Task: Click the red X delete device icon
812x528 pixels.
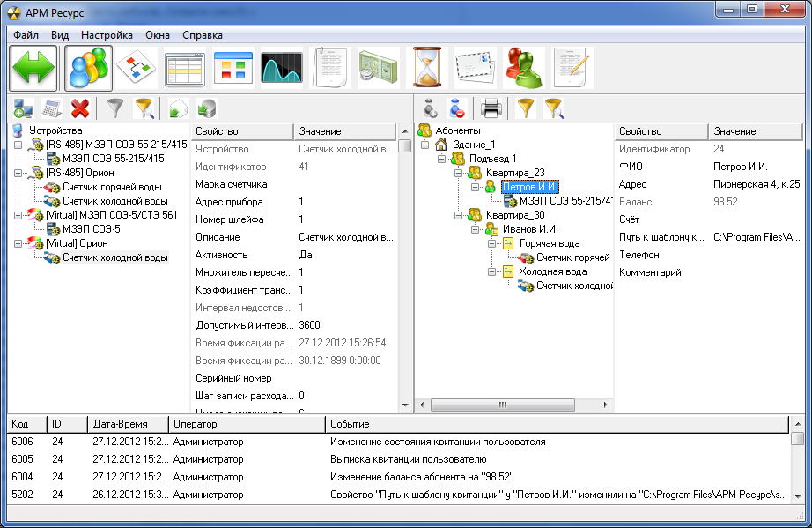Action: 80,109
